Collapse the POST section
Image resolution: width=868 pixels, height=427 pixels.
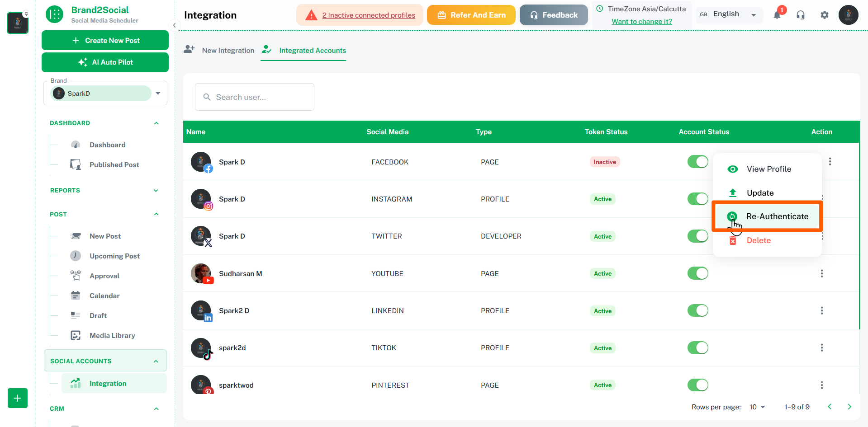pyautogui.click(x=156, y=214)
